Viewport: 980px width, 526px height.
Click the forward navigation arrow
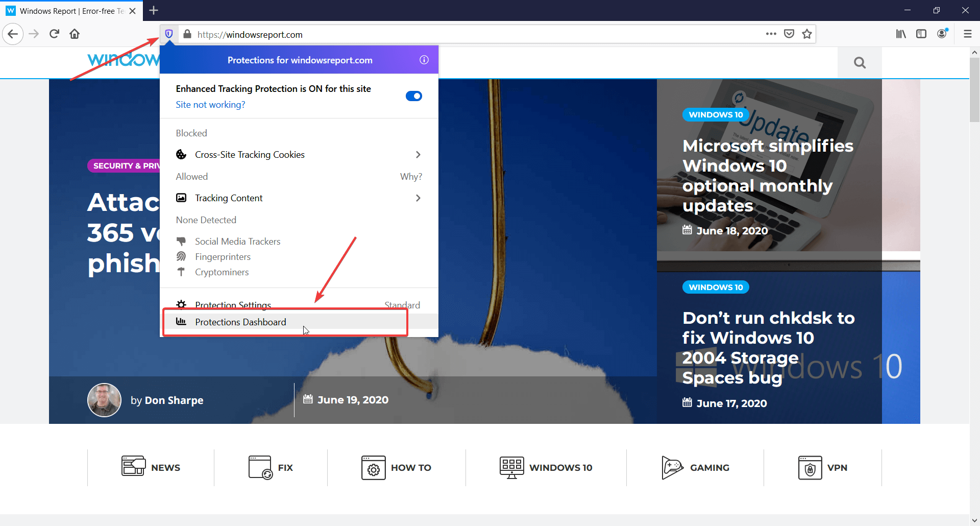coord(34,34)
